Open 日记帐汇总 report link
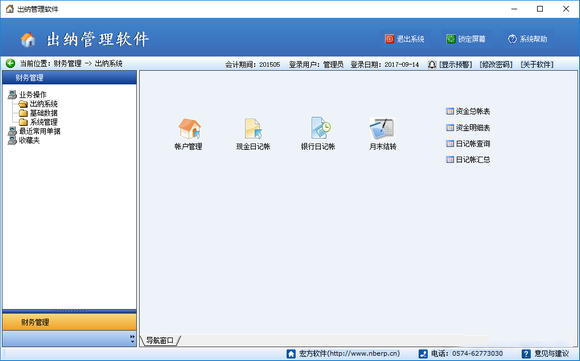580x361 pixels. 473,160
